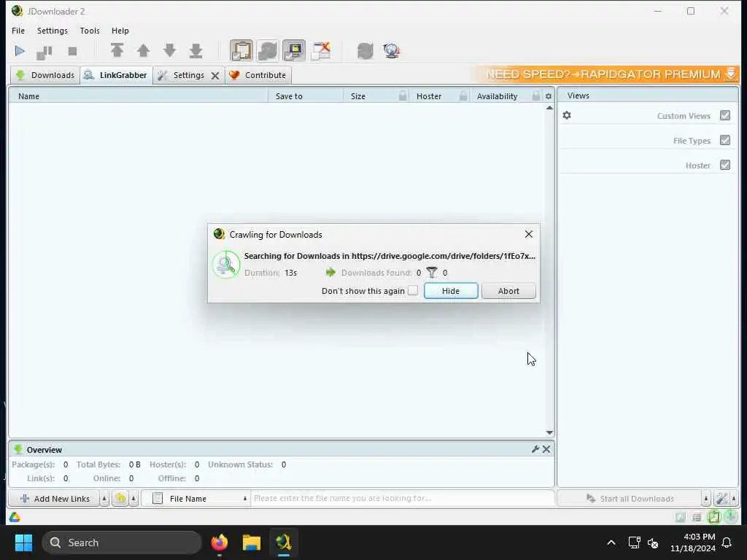The height and width of the screenshot is (560, 747).
Task: Click the lock icon beside Size column
Action: click(x=403, y=96)
